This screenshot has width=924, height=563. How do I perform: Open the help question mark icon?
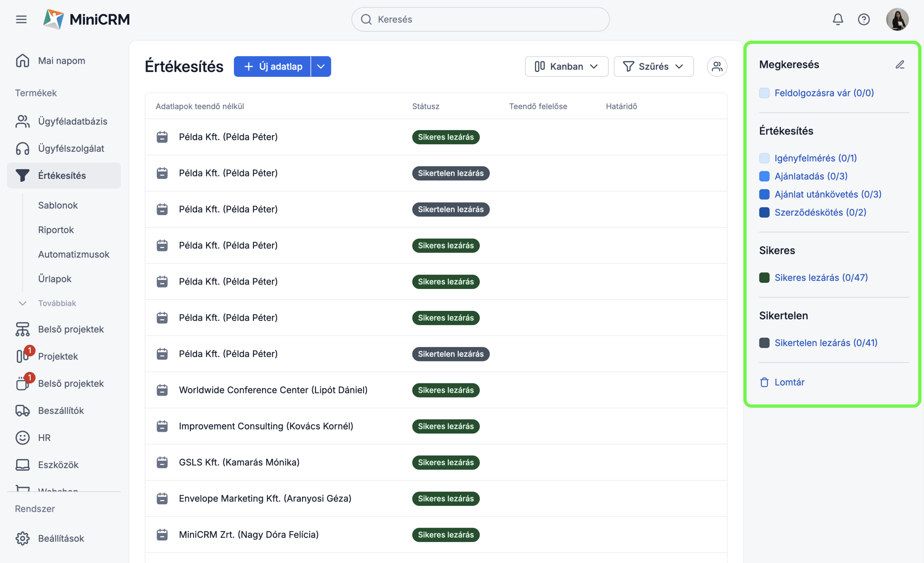coord(864,19)
